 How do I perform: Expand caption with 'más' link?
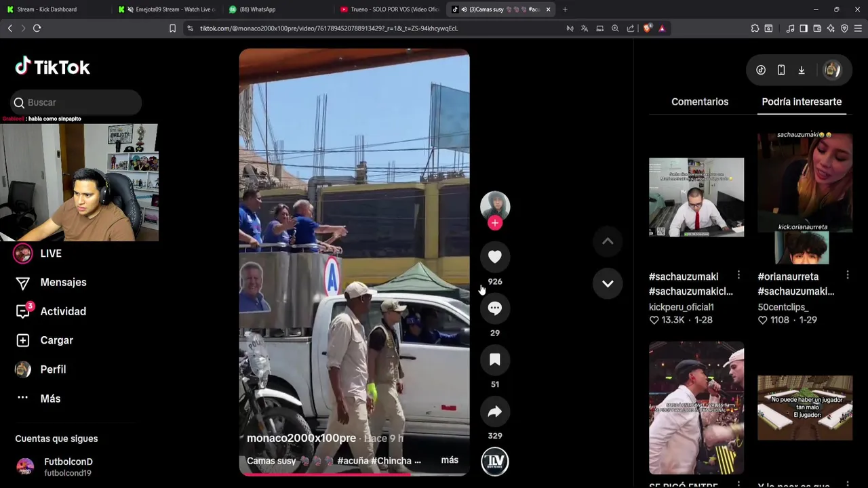[x=450, y=460]
